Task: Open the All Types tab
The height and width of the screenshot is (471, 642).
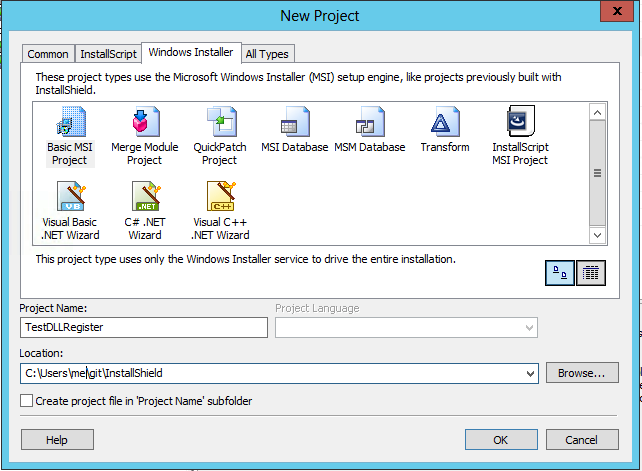Action: (267, 54)
